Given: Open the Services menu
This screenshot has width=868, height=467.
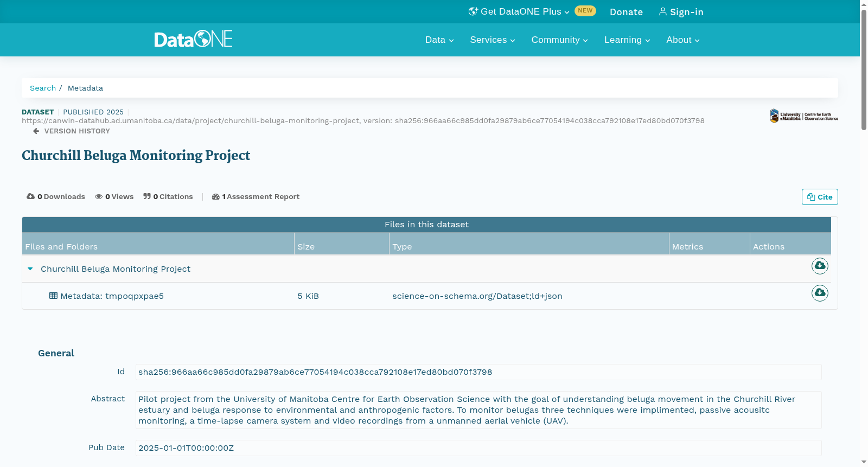Looking at the screenshot, I should [493, 40].
